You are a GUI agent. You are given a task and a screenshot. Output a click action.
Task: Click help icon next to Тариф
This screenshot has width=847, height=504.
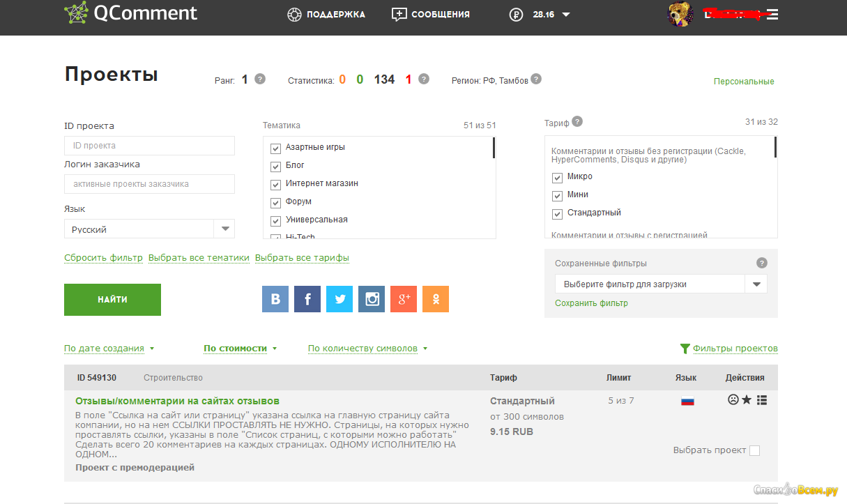[577, 121]
